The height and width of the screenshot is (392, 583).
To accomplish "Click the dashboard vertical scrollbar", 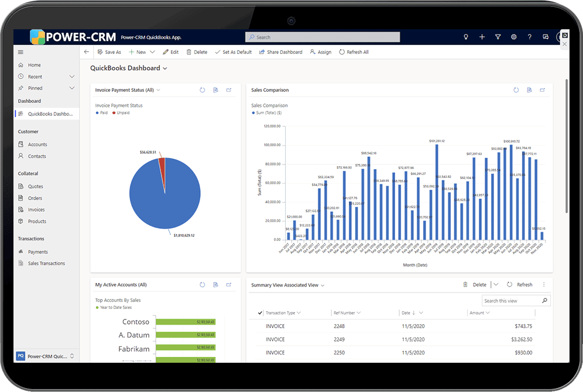I will coord(566,146).
